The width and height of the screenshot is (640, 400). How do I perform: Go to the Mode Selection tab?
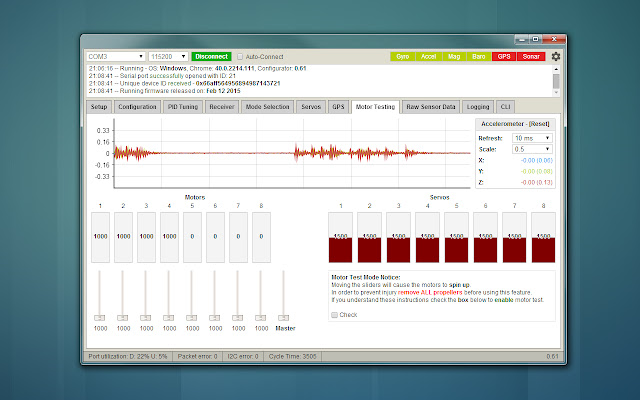click(x=268, y=105)
